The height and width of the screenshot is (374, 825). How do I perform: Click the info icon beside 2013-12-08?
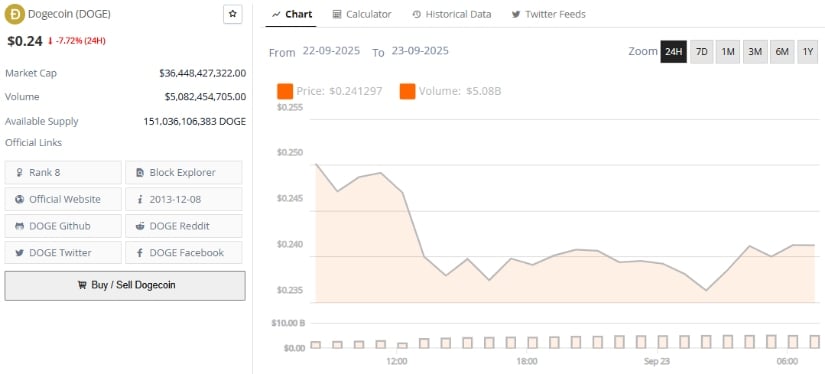(140, 199)
